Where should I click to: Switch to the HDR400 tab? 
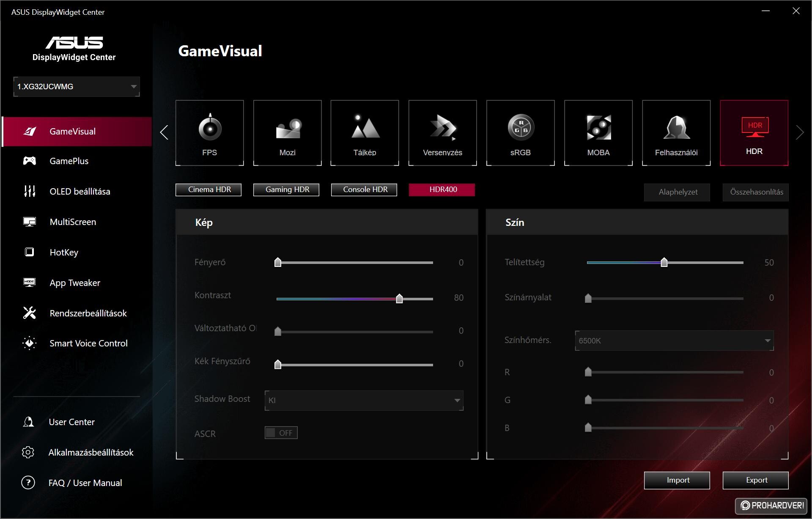[442, 189]
